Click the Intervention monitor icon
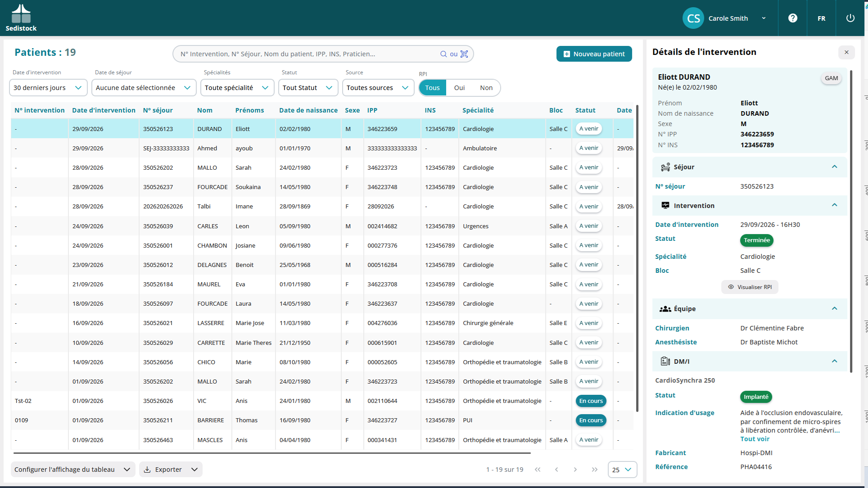This screenshot has height=488, width=868. coord(665,205)
